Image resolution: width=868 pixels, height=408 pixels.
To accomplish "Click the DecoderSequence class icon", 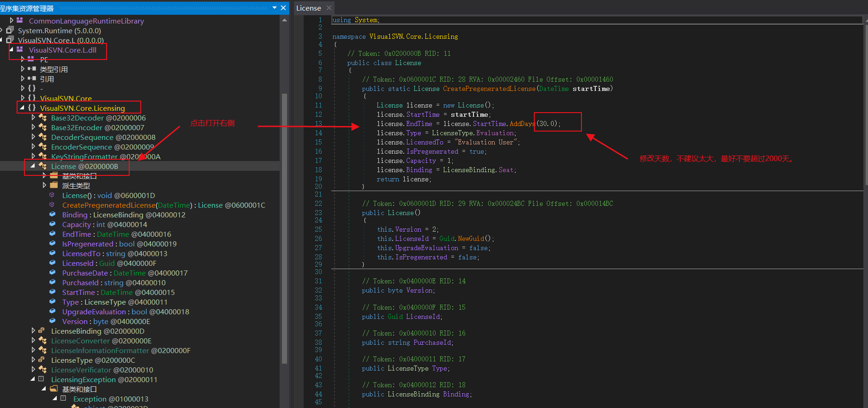I will 42,137.
